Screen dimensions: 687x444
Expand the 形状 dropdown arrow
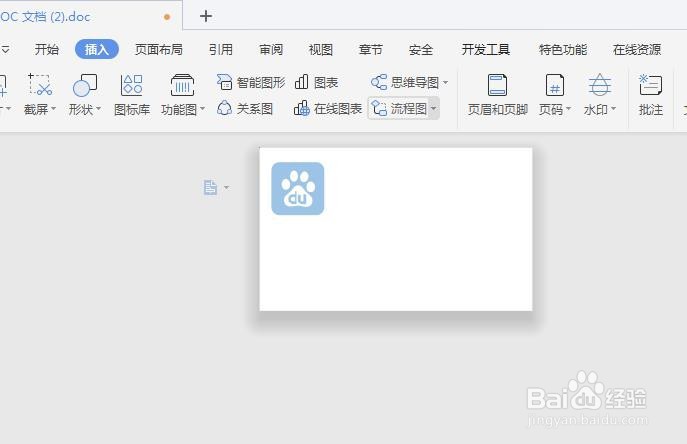point(99,109)
